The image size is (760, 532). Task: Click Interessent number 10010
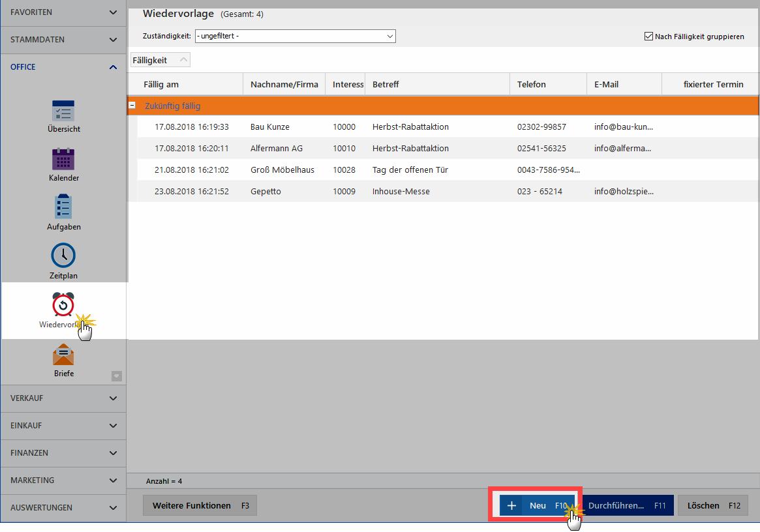tap(344, 148)
